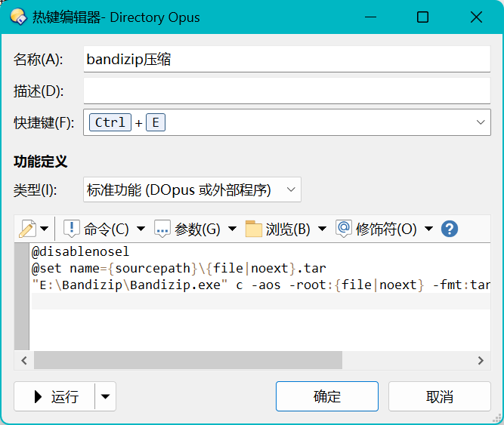The image size is (504, 425).
Task: Click the 运行 run button
Action: point(54,396)
